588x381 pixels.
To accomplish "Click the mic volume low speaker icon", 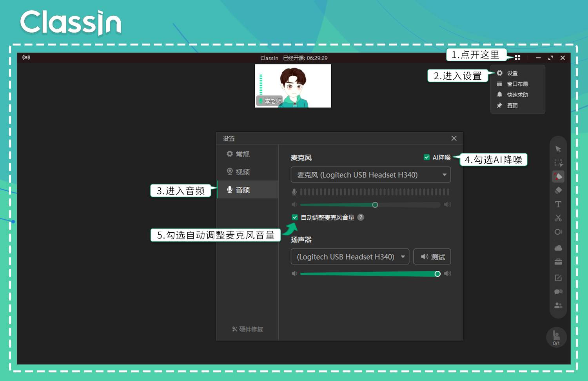I will pyautogui.click(x=294, y=204).
